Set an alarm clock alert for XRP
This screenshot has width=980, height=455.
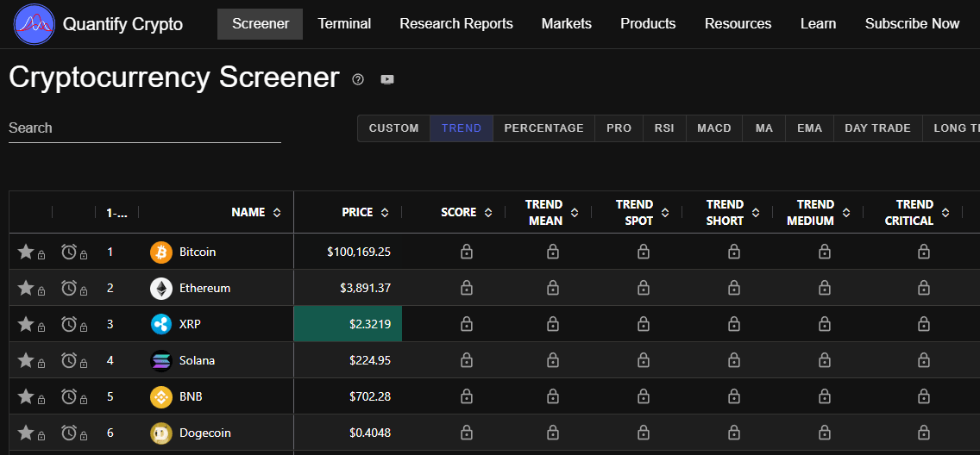point(69,325)
